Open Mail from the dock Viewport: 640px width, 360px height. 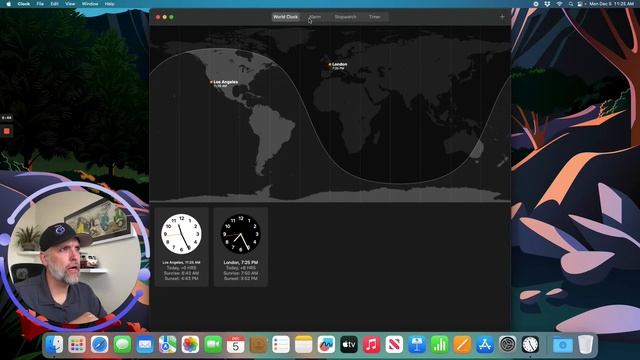pyautogui.click(x=145, y=345)
